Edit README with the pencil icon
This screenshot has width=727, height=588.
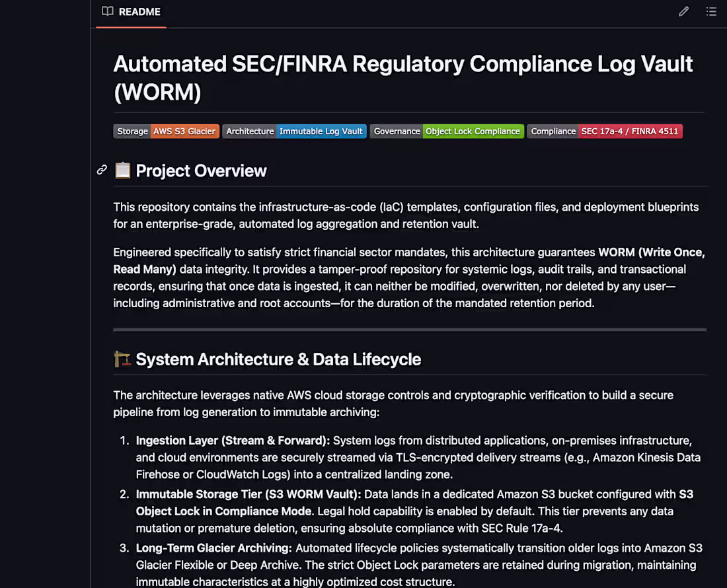(x=684, y=11)
